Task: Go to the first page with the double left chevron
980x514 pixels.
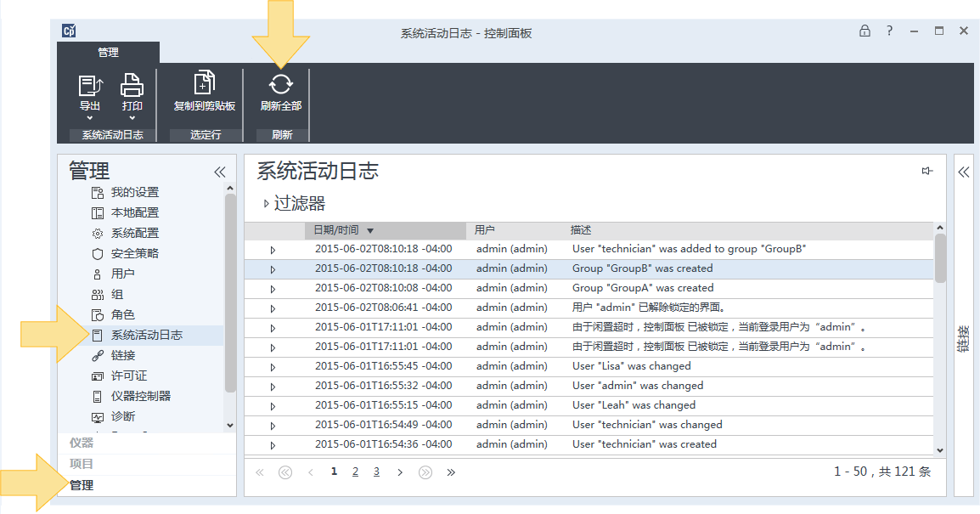Action: coord(259,472)
